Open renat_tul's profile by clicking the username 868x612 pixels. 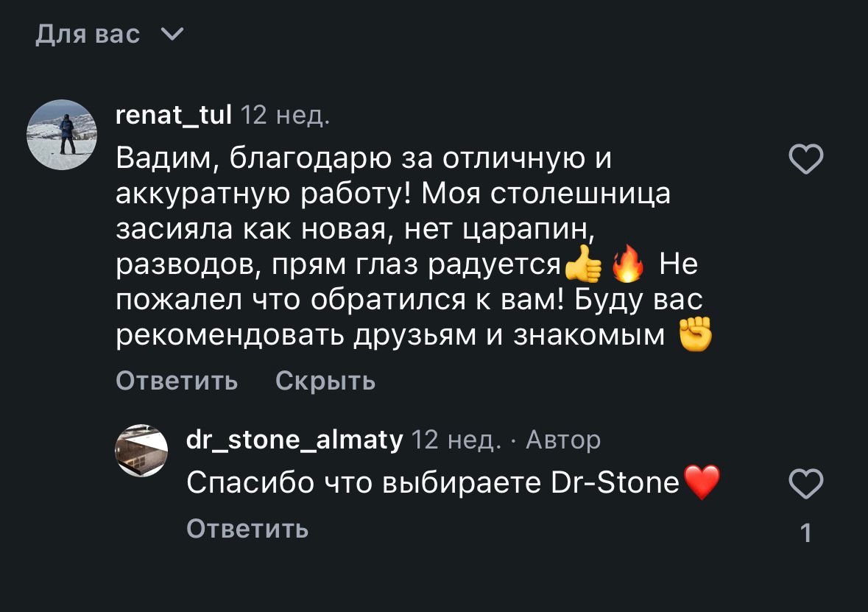pyautogui.click(x=174, y=116)
